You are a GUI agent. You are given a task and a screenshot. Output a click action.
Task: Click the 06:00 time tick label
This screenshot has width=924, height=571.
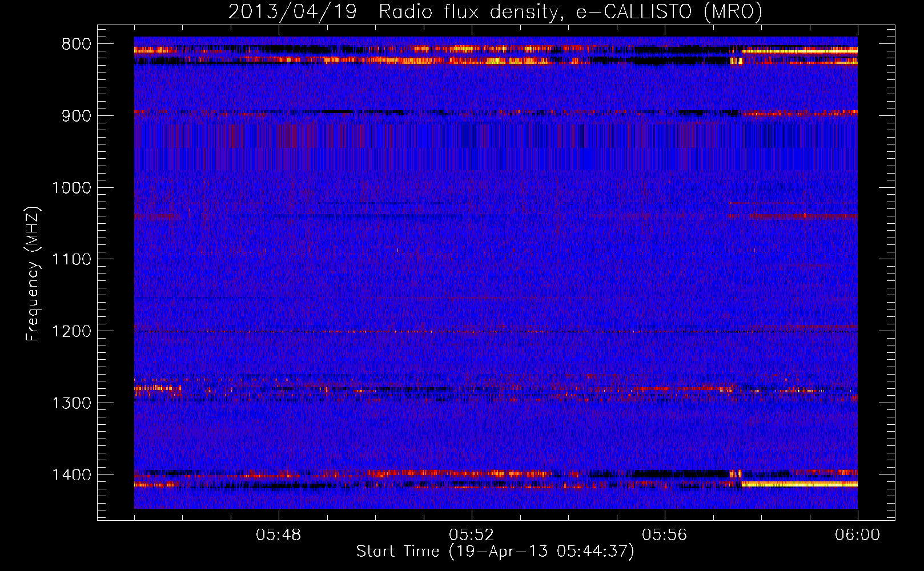(858, 535)
